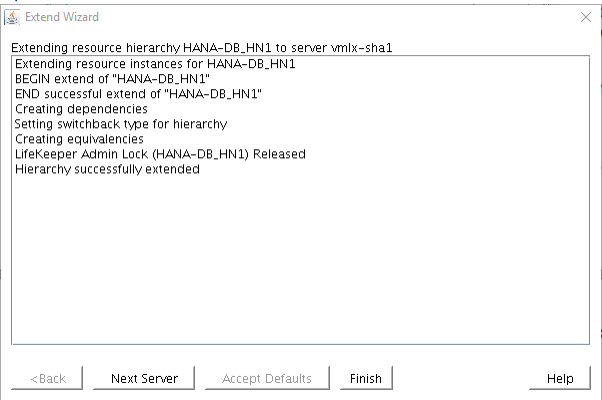Click the 'Setting switchback type' log line
This screenshot has height=400, width=602.
click(121, 124)
